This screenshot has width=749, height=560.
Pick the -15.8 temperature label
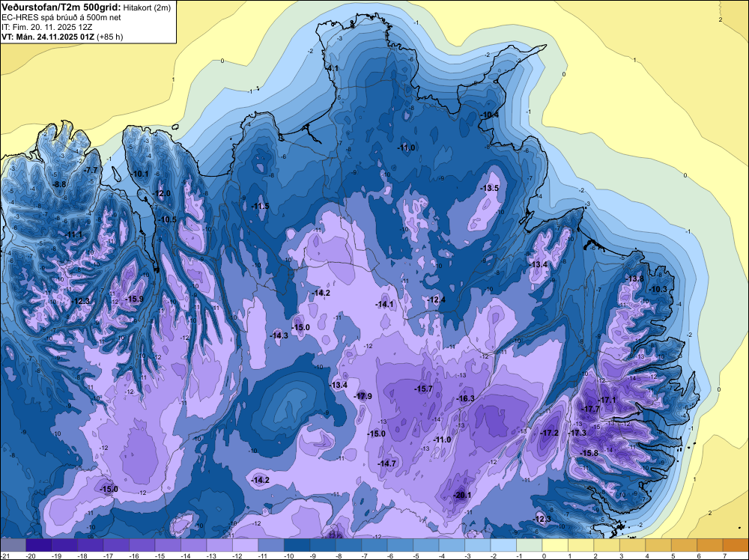coord(589,453)
